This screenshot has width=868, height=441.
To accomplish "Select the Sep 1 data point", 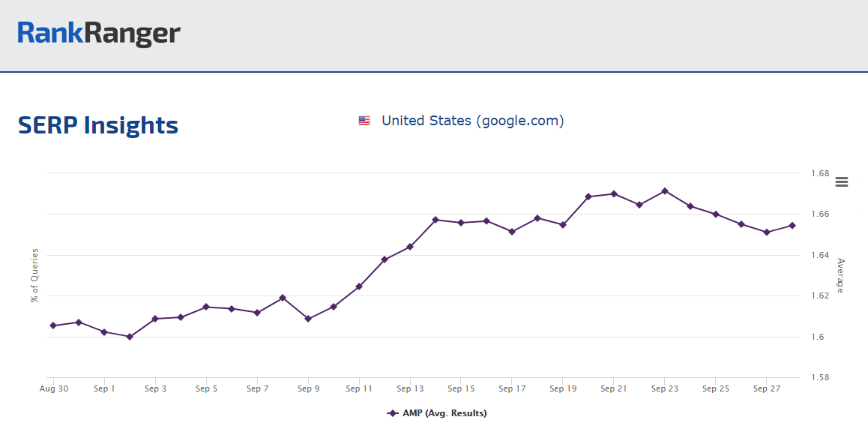I will (104, 332).
